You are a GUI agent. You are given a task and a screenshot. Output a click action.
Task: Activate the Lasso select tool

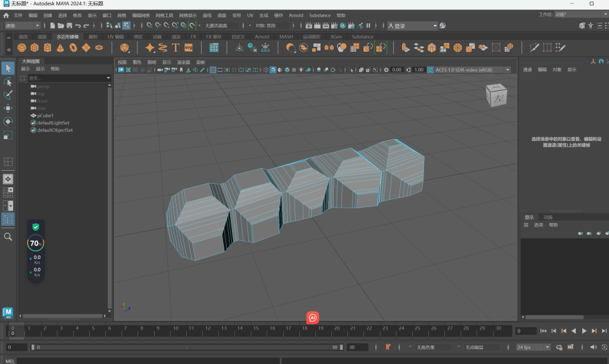(x=8, y=81)
